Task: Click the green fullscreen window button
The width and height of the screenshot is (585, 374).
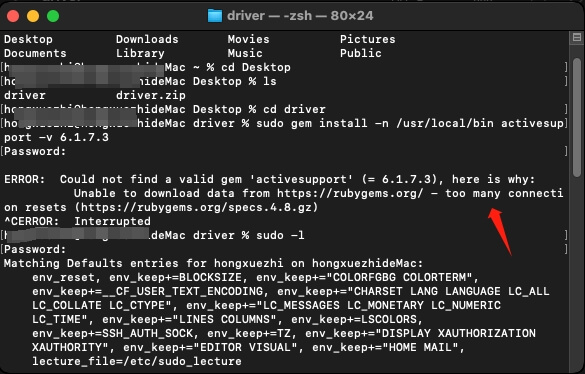Action: (x=53, y=16)
